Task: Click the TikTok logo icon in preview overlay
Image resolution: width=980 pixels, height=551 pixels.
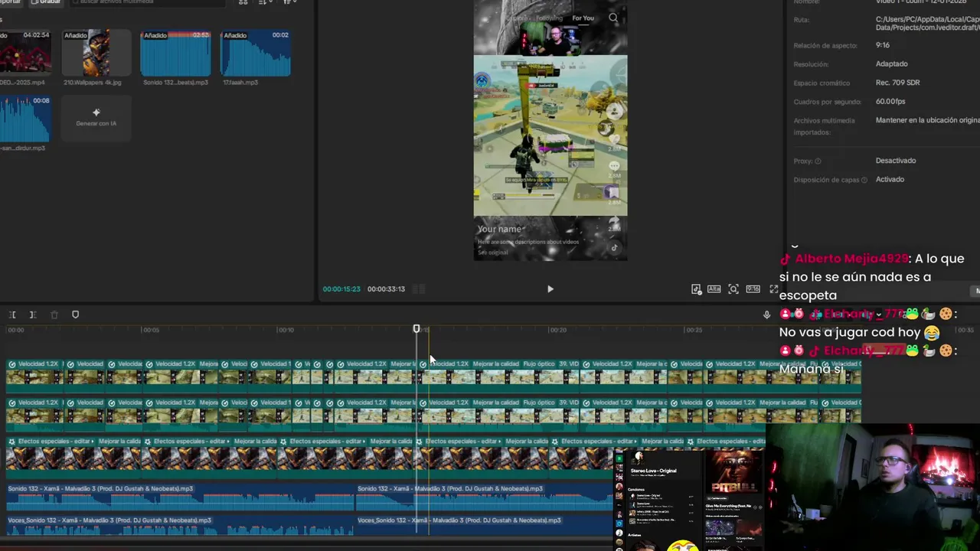Action: (614, 247)
